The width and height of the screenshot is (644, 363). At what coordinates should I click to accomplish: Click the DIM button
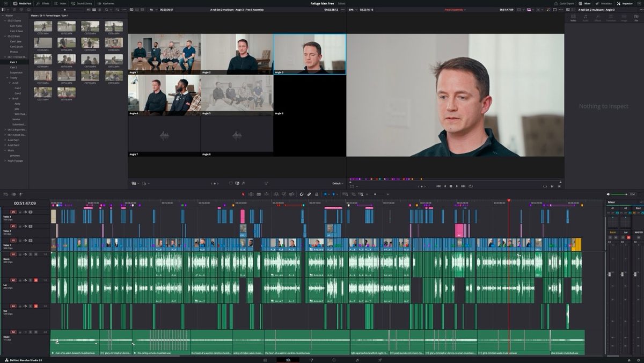point(632,194)
